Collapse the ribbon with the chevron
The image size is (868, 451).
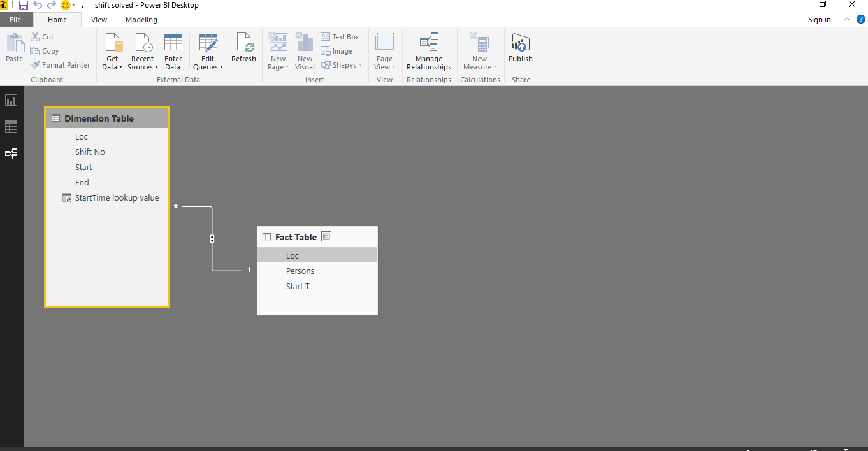[x=847, y=19]
